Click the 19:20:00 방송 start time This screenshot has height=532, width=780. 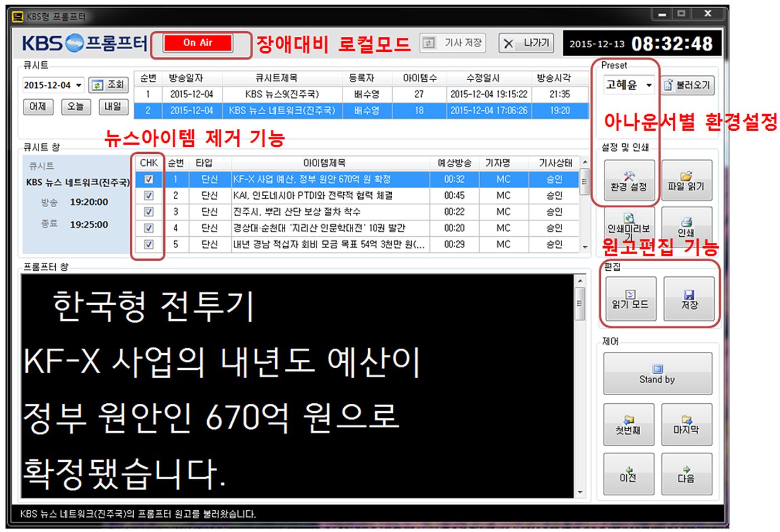[89, 202]
